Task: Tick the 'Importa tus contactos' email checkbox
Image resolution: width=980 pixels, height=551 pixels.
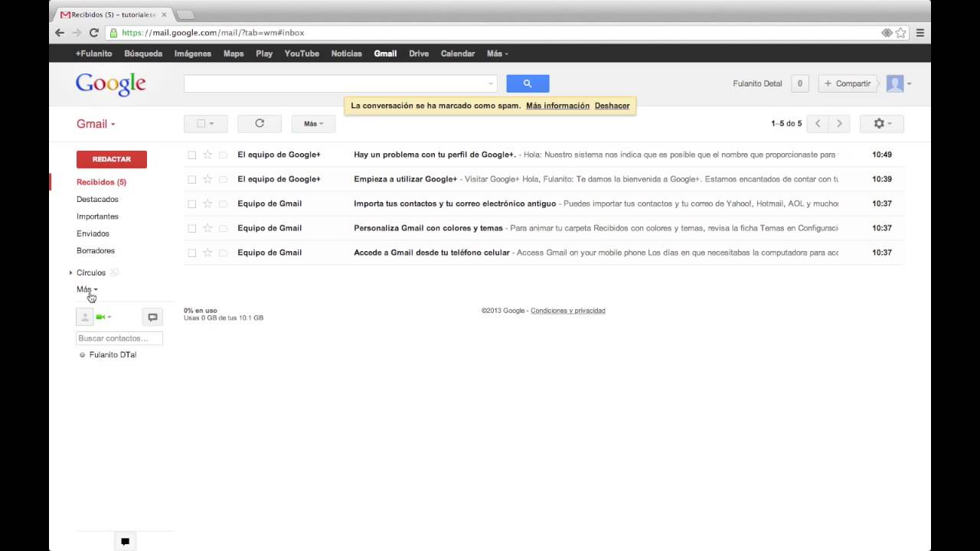Action: (x=191, y=204)
